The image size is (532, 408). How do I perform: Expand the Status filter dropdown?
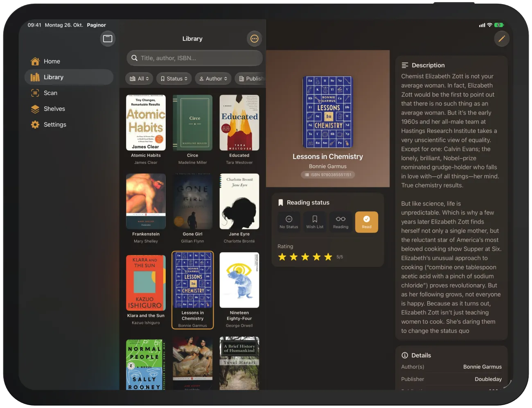[x=174, y=78]
